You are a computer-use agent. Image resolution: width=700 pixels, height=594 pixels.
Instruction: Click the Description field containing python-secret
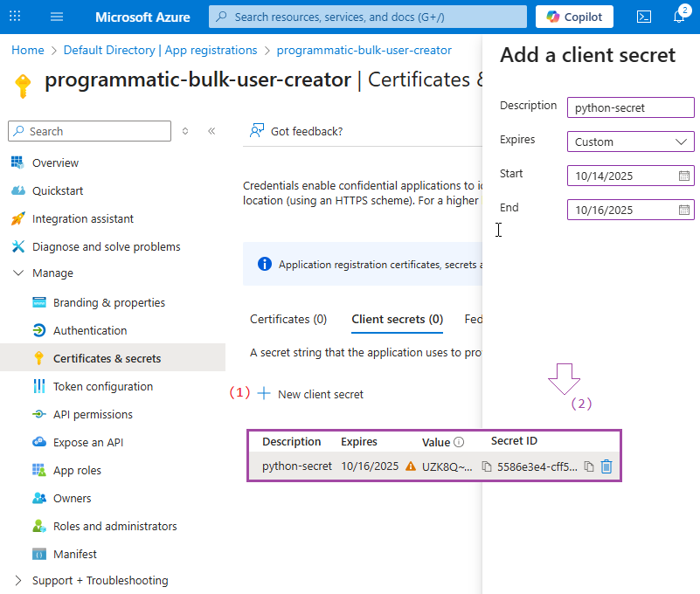630,107
